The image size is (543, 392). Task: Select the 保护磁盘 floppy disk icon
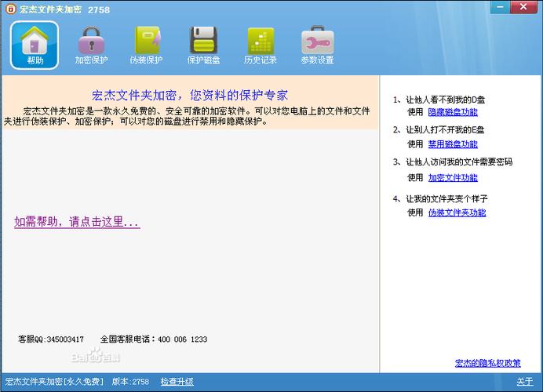pos(204,45)
